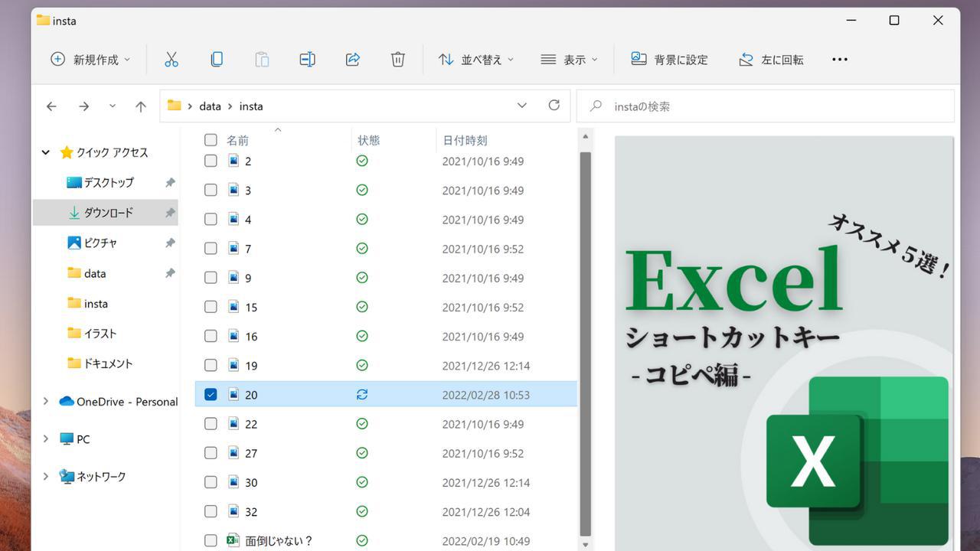Click the image icon of file 2
The width and height of the screenshot is (980, 551).
[234, 161]
